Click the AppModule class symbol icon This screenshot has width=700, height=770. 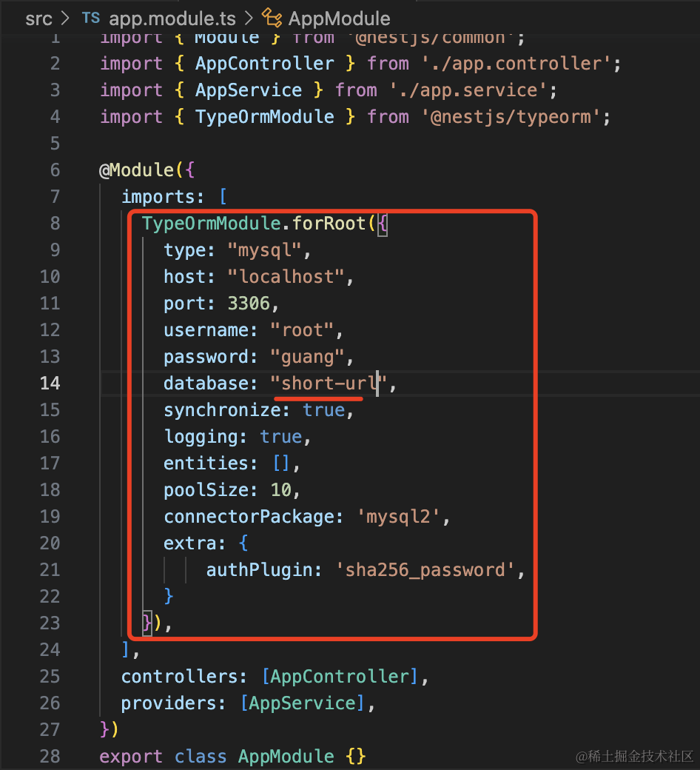272,18
